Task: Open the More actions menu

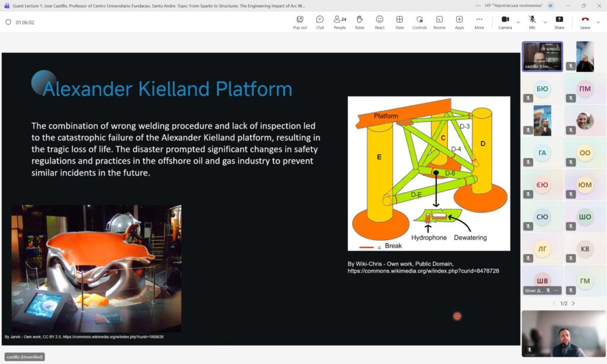Action: coord(479,22)
